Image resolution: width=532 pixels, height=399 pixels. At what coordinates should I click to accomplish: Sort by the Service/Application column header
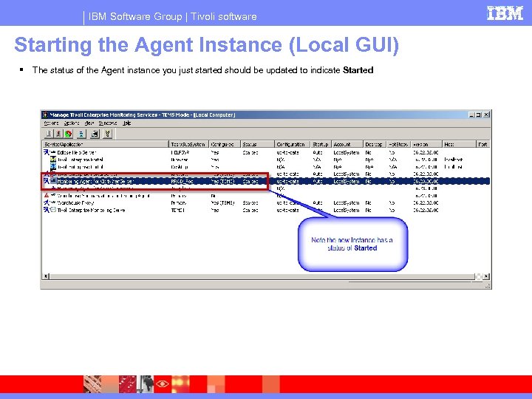click(x=105, y=144)
